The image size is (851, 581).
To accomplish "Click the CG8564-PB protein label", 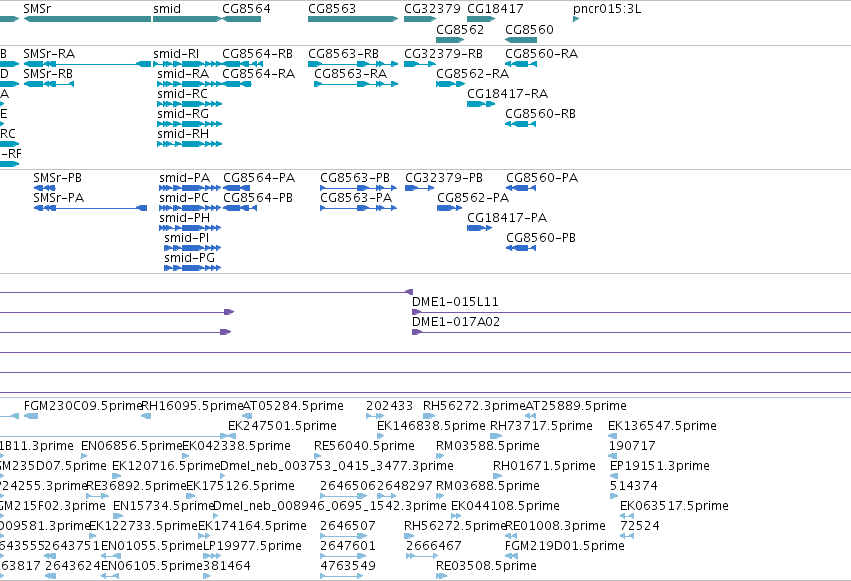I will (x=258, y=198).
